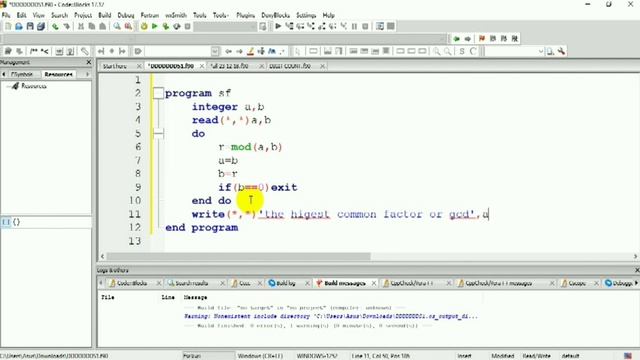640x360 pixels.
Task: Switch to the FSymbols management tab
Action: pyautogui.click(x=22, y=74)
